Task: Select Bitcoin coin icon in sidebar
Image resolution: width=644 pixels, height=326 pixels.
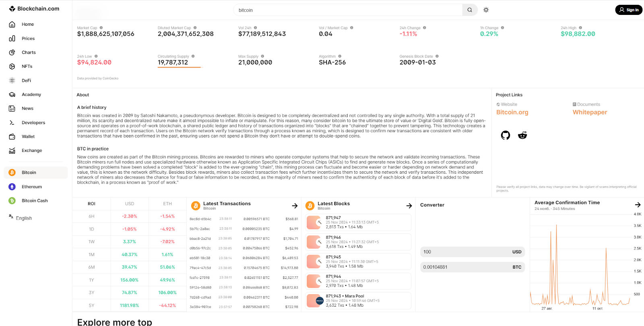Action: coord(12,172)
